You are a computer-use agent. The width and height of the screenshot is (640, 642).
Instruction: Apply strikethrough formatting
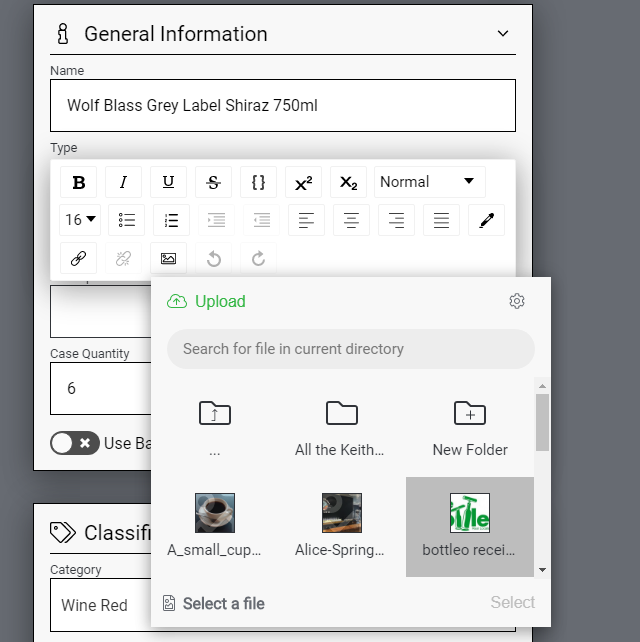click(x=213, y=182)
